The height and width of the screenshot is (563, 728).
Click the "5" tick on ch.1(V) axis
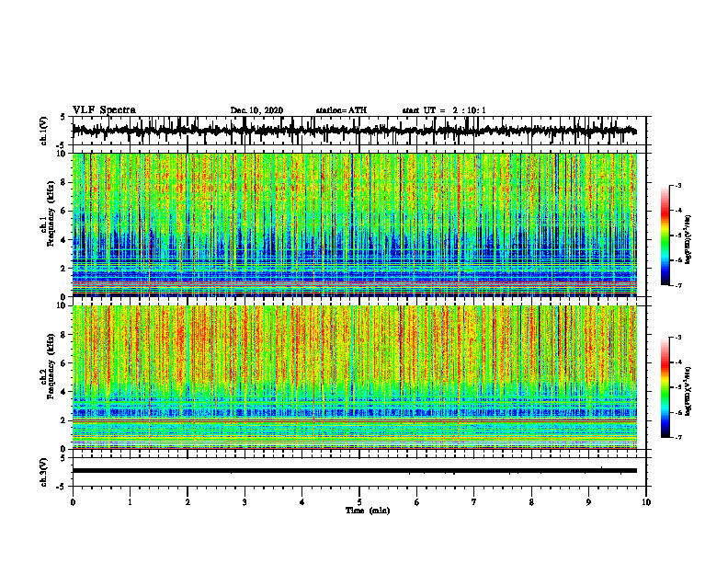tap(63, 118)
